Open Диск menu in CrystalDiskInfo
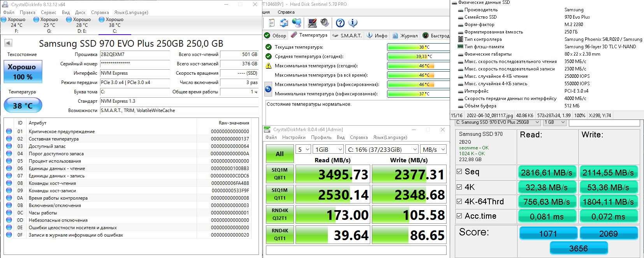Image resolution: width=644 pixels, height=258 pixels. click(x=80, y=12)
